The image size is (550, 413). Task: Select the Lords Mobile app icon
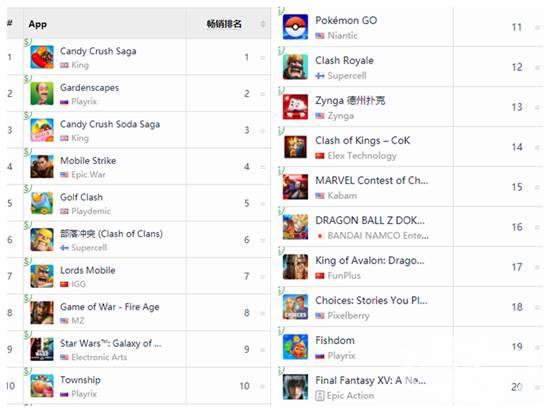pos(42,276)
